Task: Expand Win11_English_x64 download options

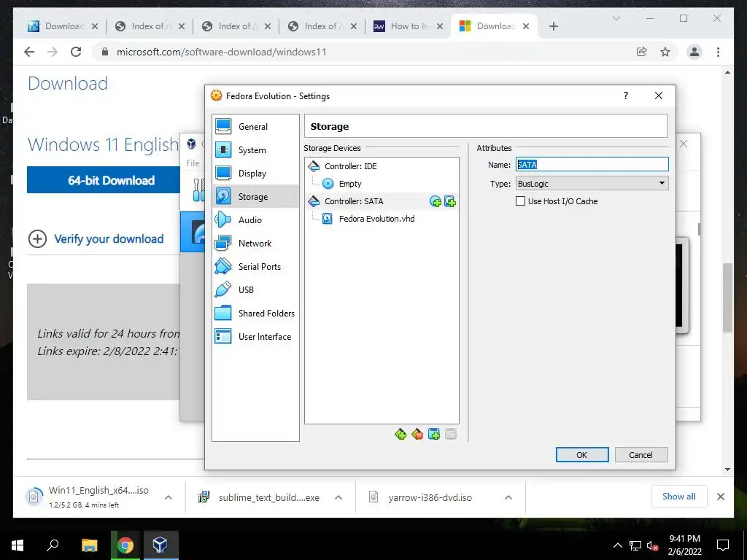Action: (x=169, y=497)
